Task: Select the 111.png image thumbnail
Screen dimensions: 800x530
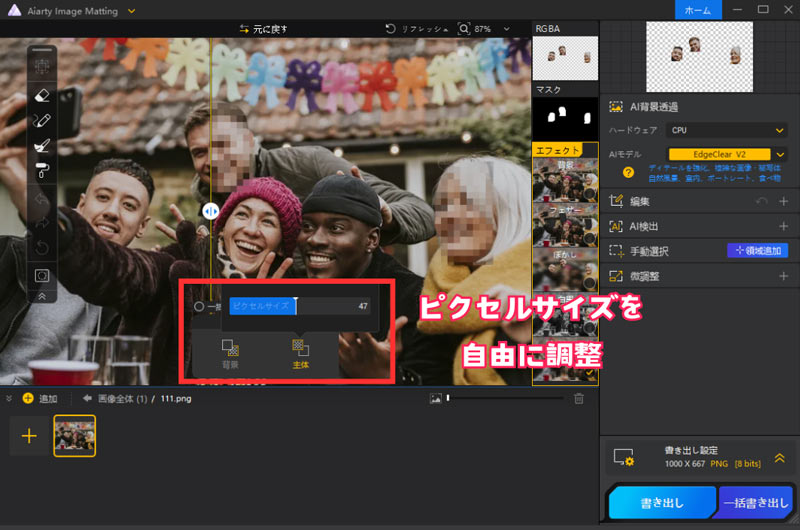Action: click(x=74, y=436)
